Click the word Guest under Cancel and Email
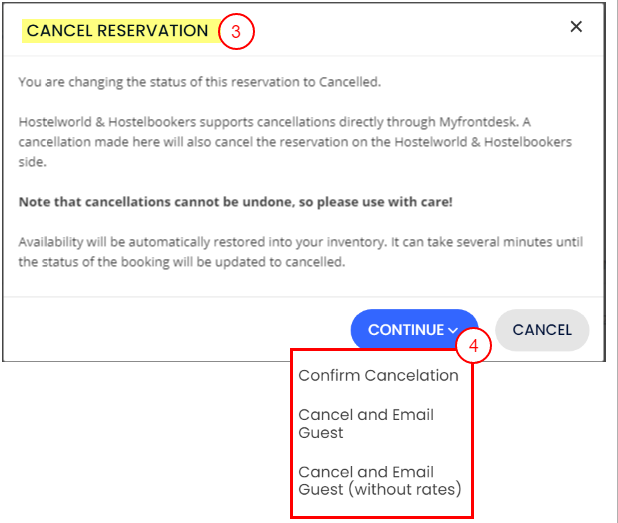 pyautogui.click(x=321, y=433)
